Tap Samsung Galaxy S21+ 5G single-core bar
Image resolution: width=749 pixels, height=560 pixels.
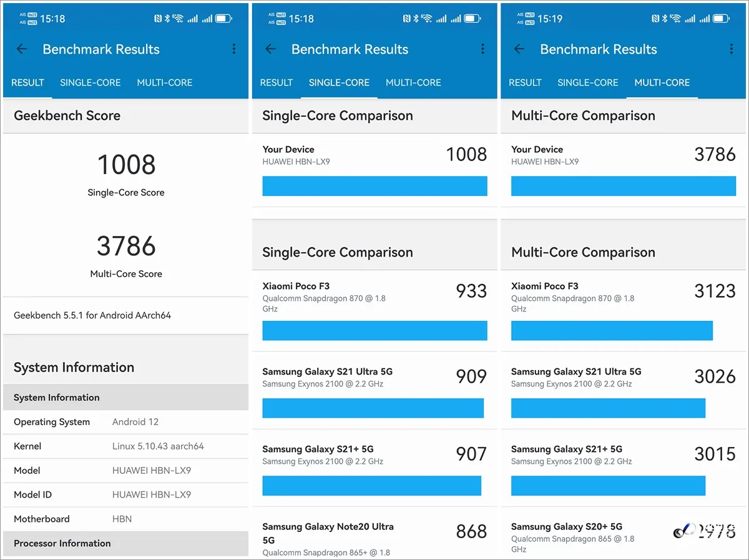[371, 486]
